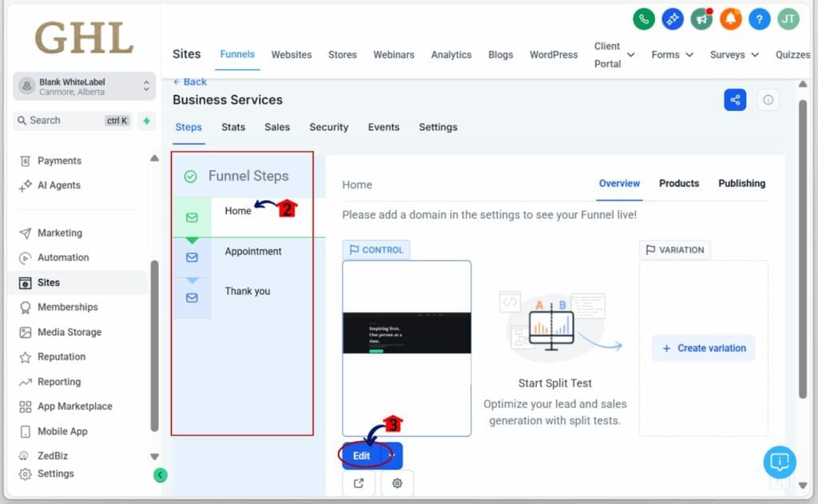The height and width of the screenshot is (504, 818).
Task: Open the Edit button dropdown arrow
Action: [392, 455]
